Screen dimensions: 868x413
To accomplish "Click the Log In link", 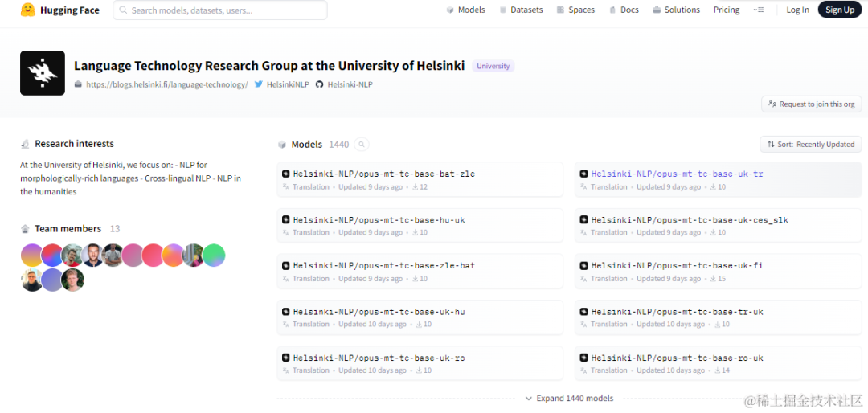I will (798, 10).
